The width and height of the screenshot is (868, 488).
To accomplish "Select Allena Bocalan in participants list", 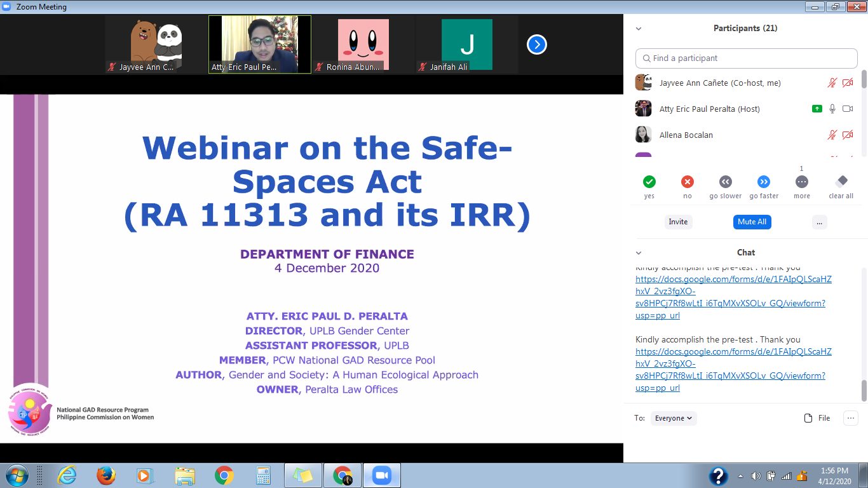I will click(747, 135).
